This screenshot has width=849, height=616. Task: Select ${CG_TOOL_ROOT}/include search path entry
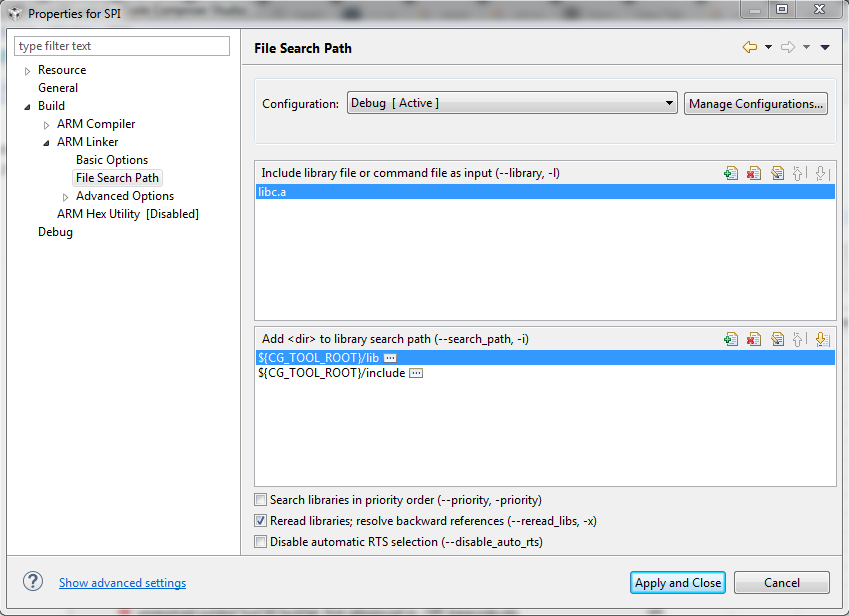[545, 373]
